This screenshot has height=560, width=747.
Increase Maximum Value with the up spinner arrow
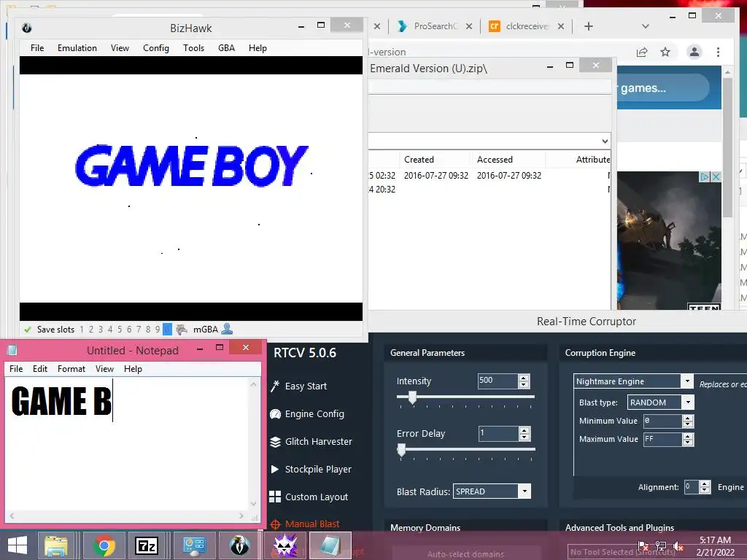[687, 436]
